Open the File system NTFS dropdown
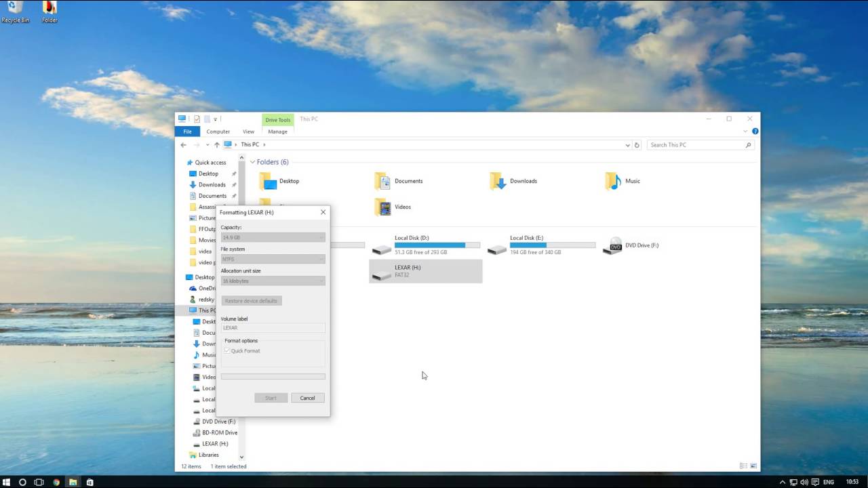 273,259
